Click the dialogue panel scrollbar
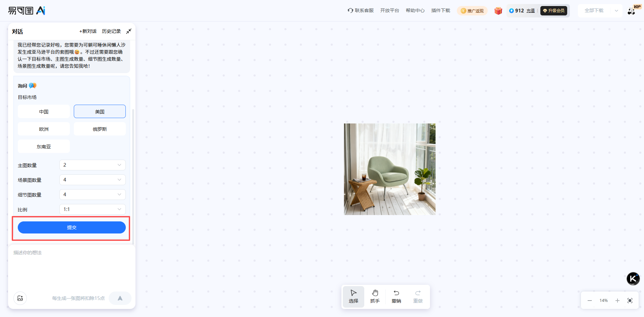Viewport: 644px width, 317px height. click(x=133, y=177)
